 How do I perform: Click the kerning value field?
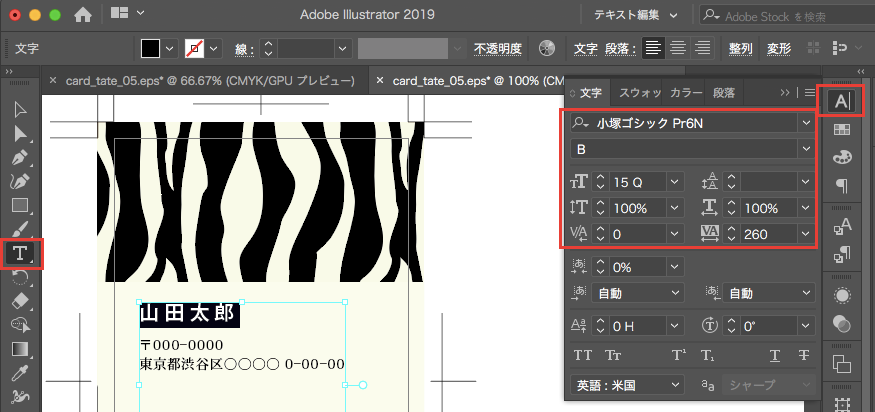638,234
